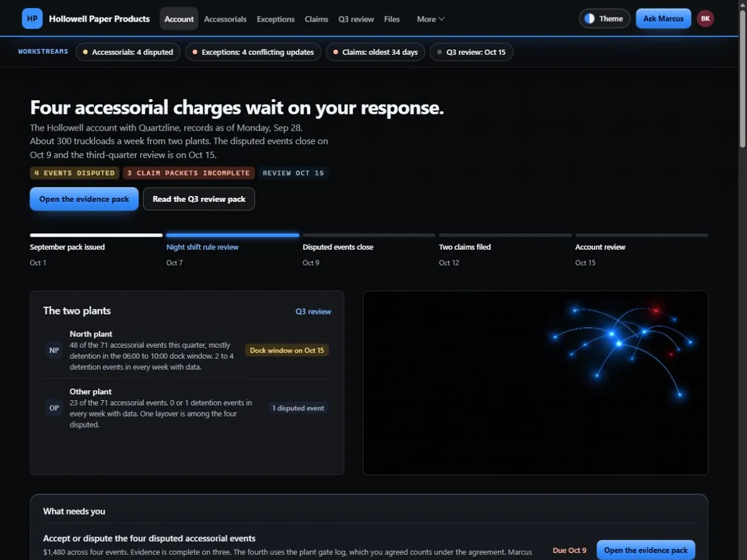Open the Exceptions: 4 conflicting updates chip

[x=253, y=52]
